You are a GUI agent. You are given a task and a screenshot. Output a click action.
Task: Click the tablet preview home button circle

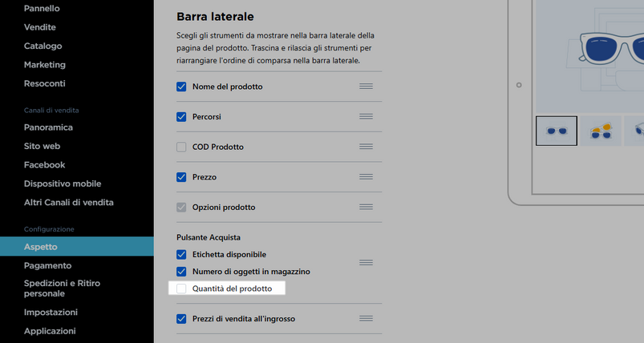(x=519, y=85)
